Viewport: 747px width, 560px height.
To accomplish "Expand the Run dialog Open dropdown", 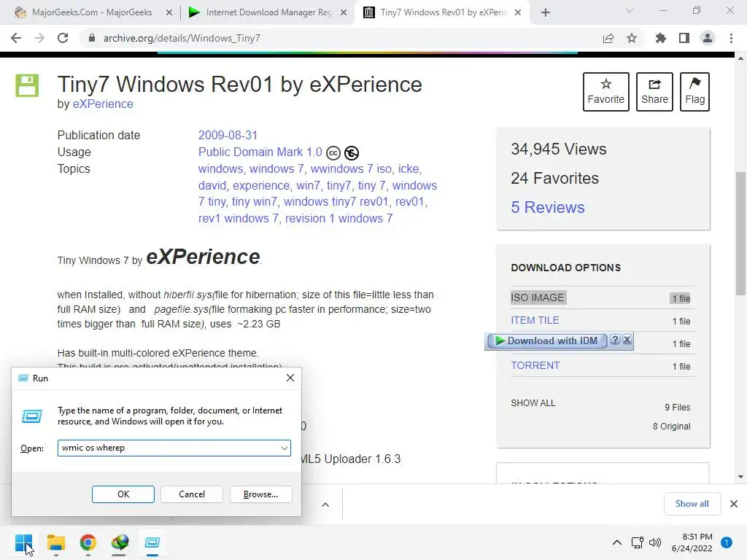I will coord(284,448).
